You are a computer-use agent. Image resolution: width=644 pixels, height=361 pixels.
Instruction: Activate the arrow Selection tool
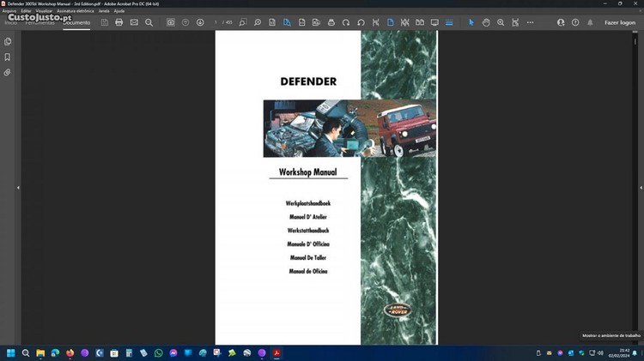click(x=471, y=22)
